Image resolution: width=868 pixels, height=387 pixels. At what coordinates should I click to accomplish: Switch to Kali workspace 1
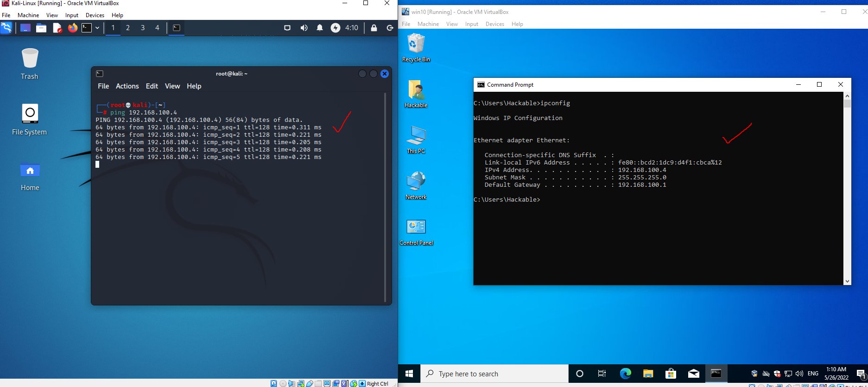pos(113,28)
